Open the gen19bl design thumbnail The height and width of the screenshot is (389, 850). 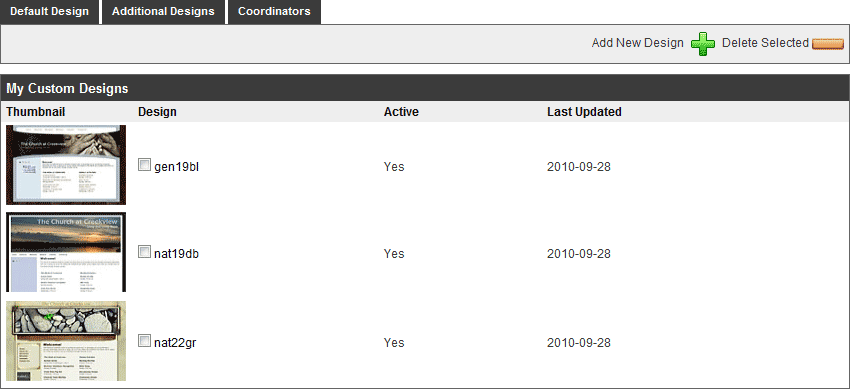[x=66, y=165]
